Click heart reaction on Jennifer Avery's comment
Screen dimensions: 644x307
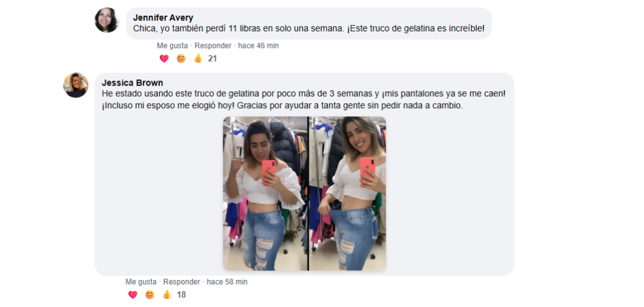click(164, 59)
